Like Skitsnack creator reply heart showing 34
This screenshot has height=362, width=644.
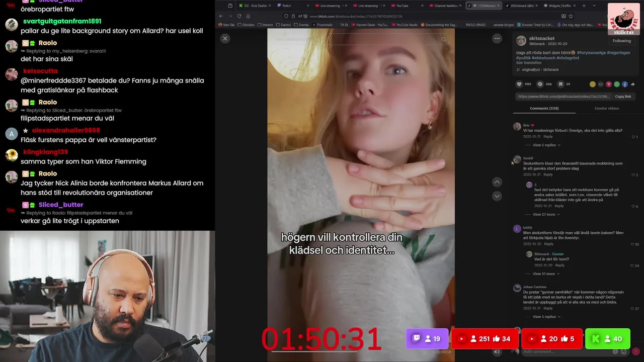(x=632, y=265)
